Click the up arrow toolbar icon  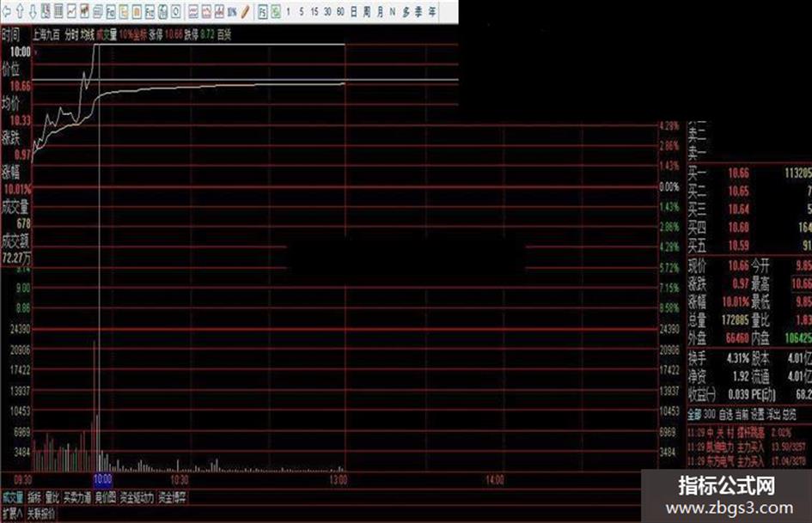[20, 11]
